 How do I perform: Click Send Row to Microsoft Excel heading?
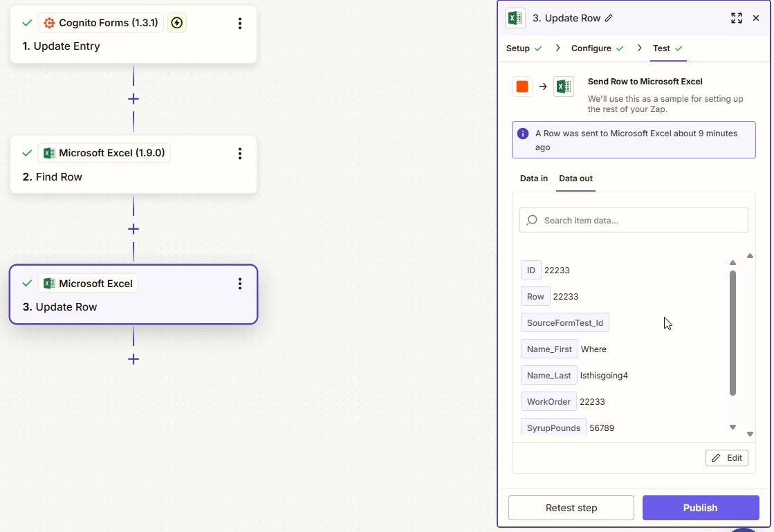click(x=645, y=82)
